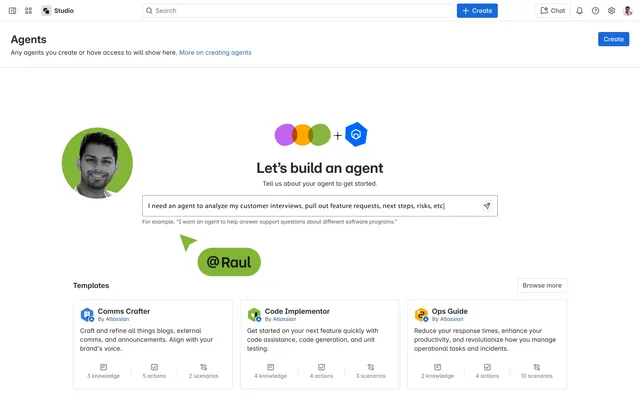Click the Studio logo icon
This screenshot has width=640, height=400.
point(46,11)
